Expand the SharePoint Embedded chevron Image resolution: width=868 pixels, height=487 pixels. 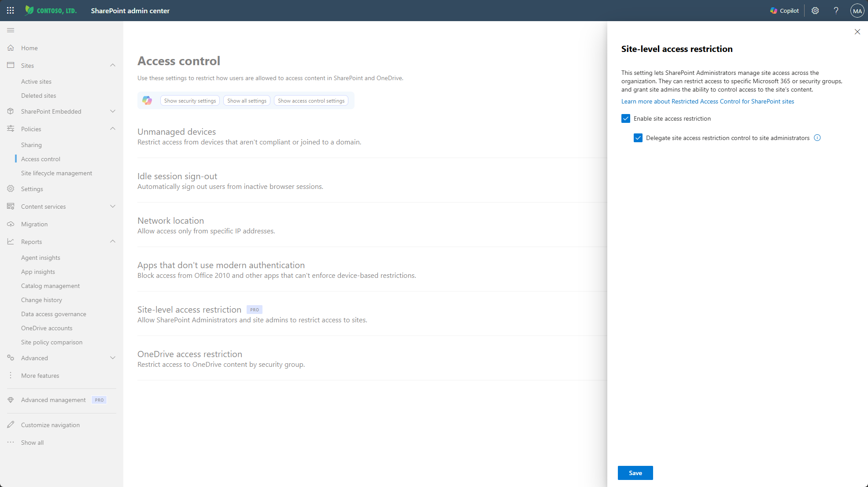(113, 111)
